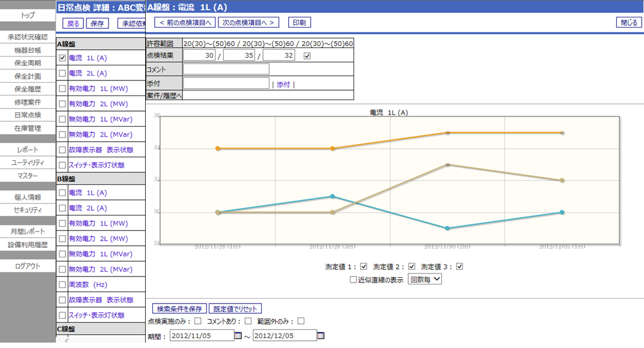
Task: Uncheck the 測定値 1 series checkbox
Action: (364, 266)
